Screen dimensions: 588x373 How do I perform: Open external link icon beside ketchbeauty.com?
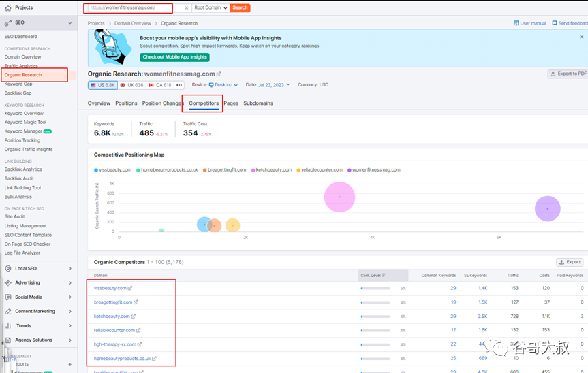click(x=133, y=317)
